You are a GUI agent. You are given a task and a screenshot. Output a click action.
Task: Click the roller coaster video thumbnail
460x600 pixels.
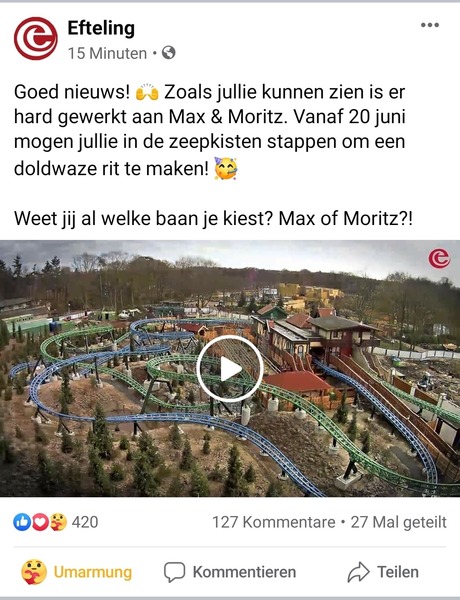[230, 368]
